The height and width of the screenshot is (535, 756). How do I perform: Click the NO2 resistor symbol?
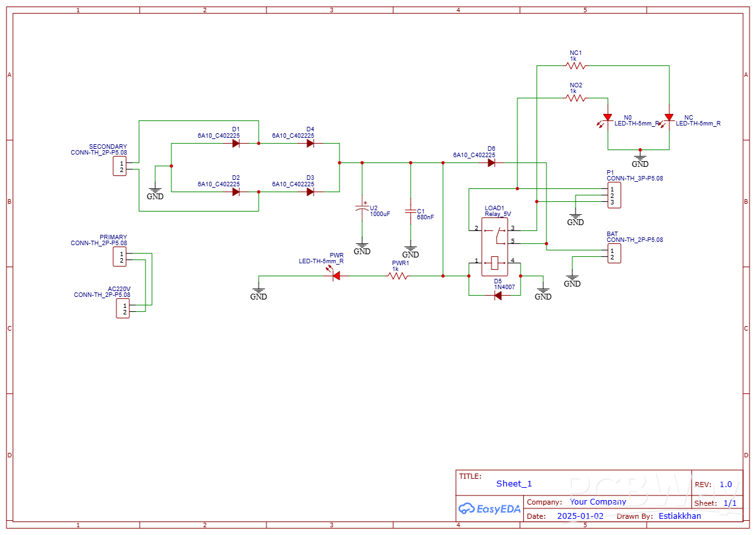[x=575, y=98]
